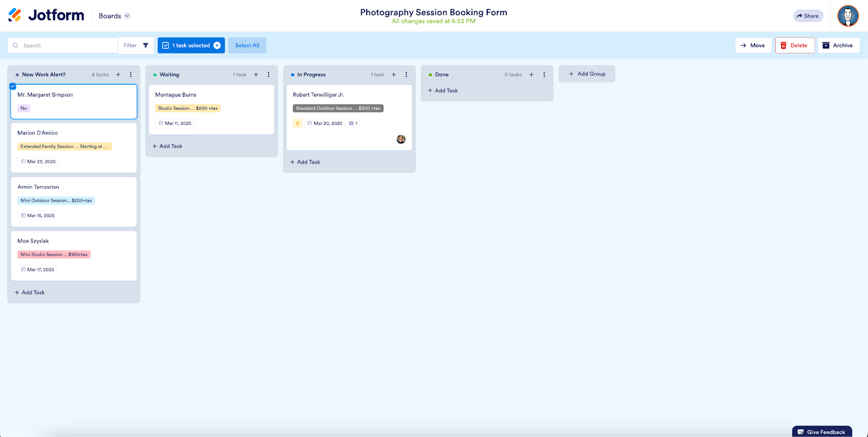Image resolution: width=868 pixels, height=437 pixels.
Task: Open comment icon on Robert Terwilliger card
Action: coord(353,124)
